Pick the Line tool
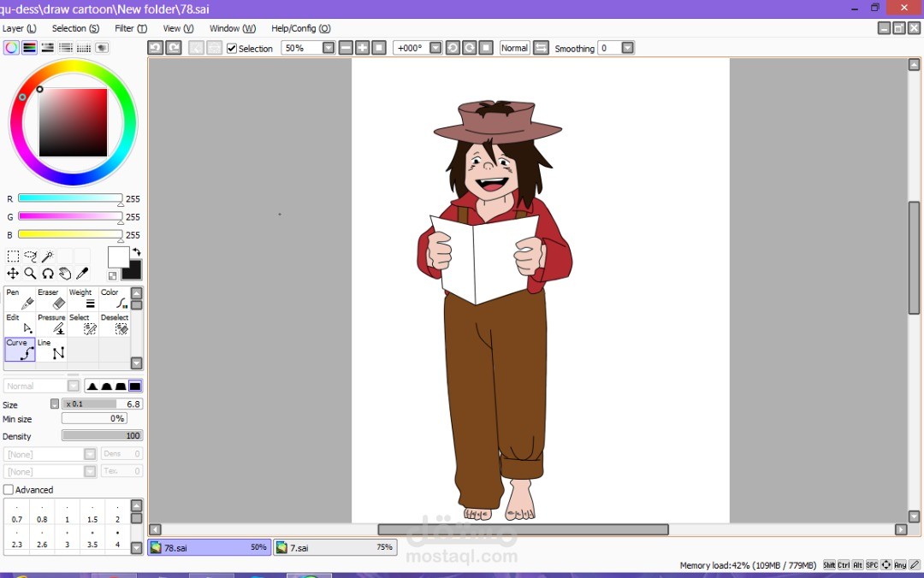924x578 pixels. 51,349
